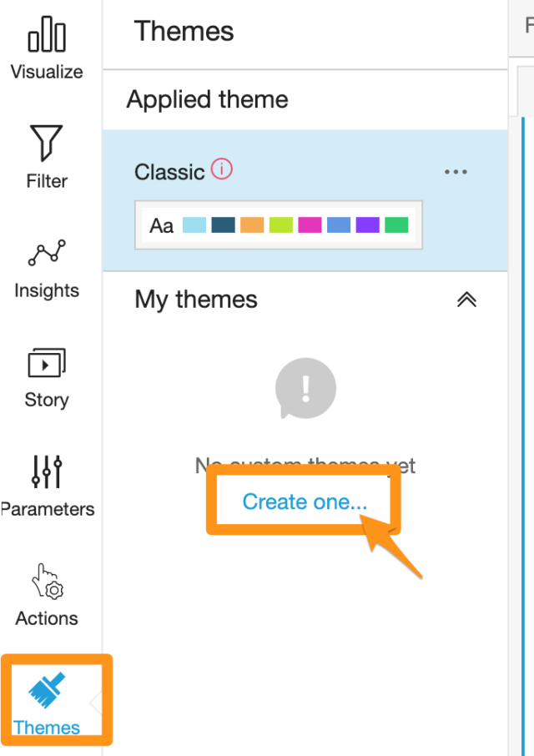The height and width of the screenshot is (756, 534).
Task: Open the Actions hand-gear icon
Action: [x=48, y=581]
